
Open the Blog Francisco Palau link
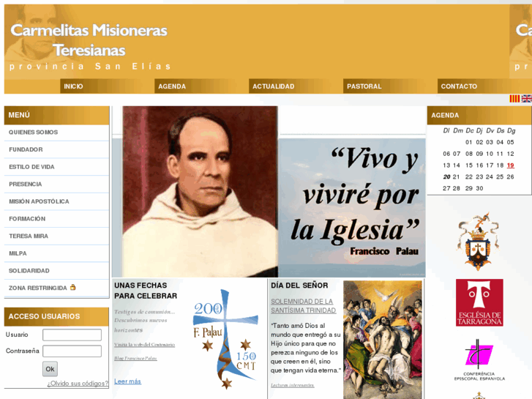click(135, 358)
